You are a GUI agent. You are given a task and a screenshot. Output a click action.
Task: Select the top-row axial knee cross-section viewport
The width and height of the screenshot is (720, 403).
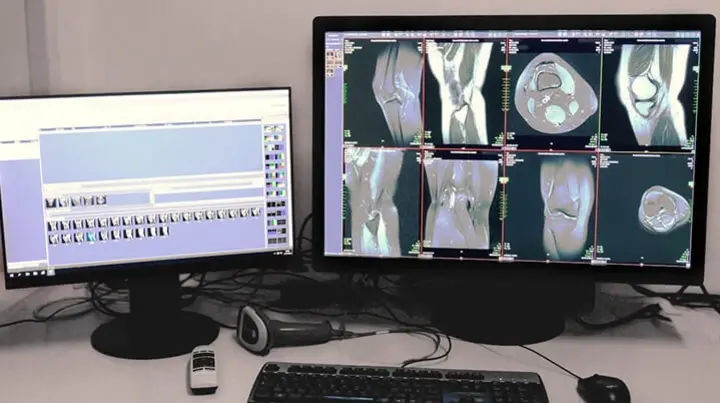pyautogui.click(x=551, y=92)
